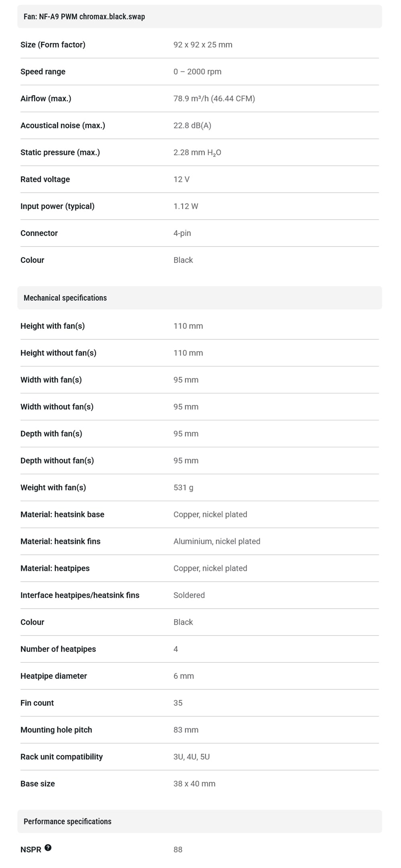Select the Base size 38 x 40 mm value

click(x=194, y=783)
